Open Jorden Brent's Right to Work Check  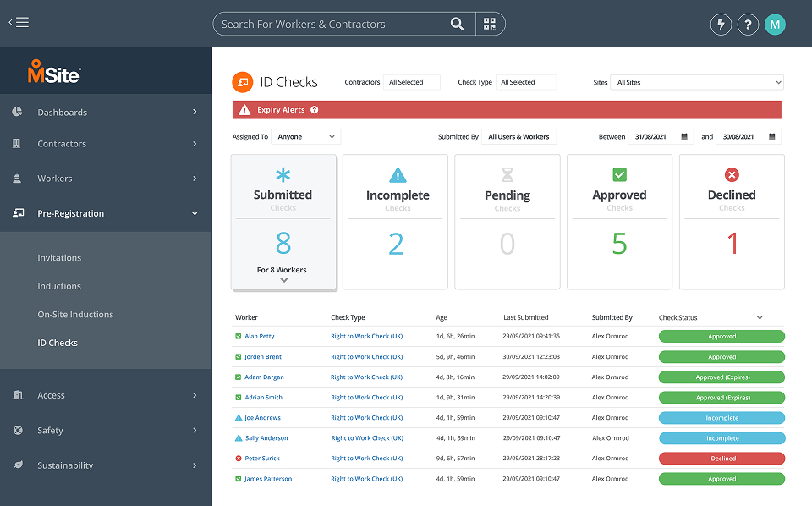pyautogui.click(x=366, y=357)
